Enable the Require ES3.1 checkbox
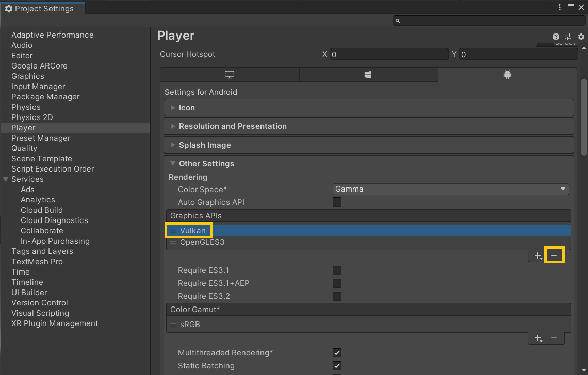Image resolution: width=588 pixels, height=375 pixels. (337, 270)
